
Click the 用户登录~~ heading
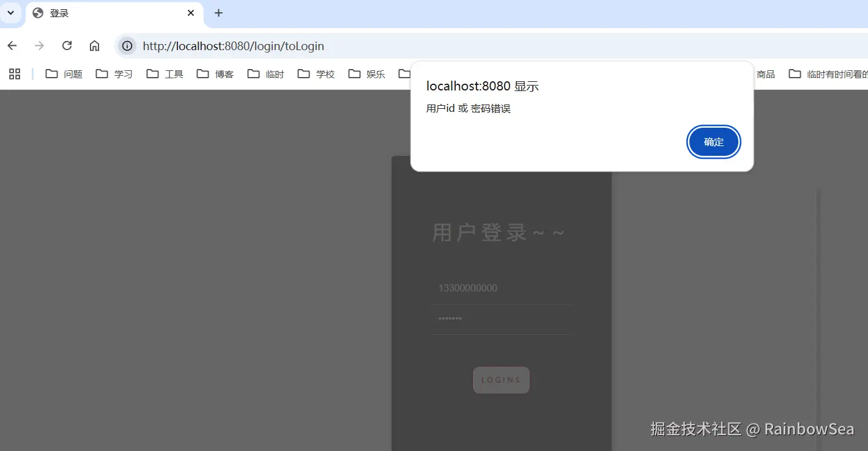pyautogui.click(x=499, y=233)
